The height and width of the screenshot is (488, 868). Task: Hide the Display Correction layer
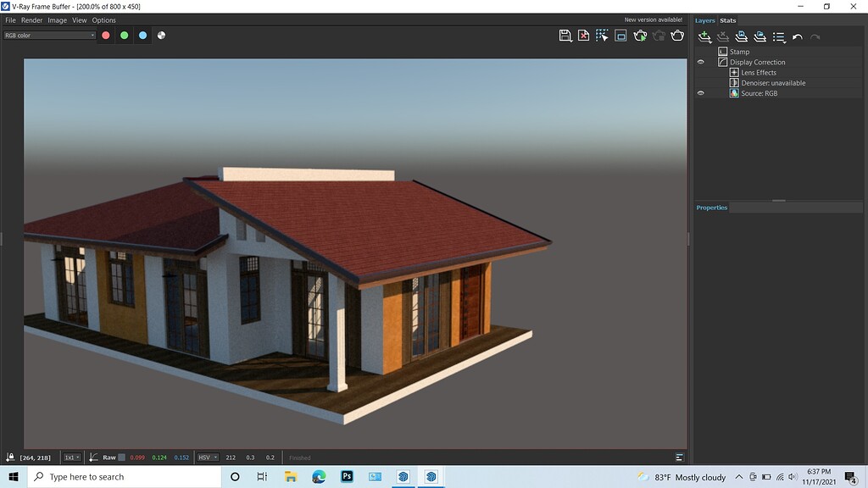click(x=700, y=61)
